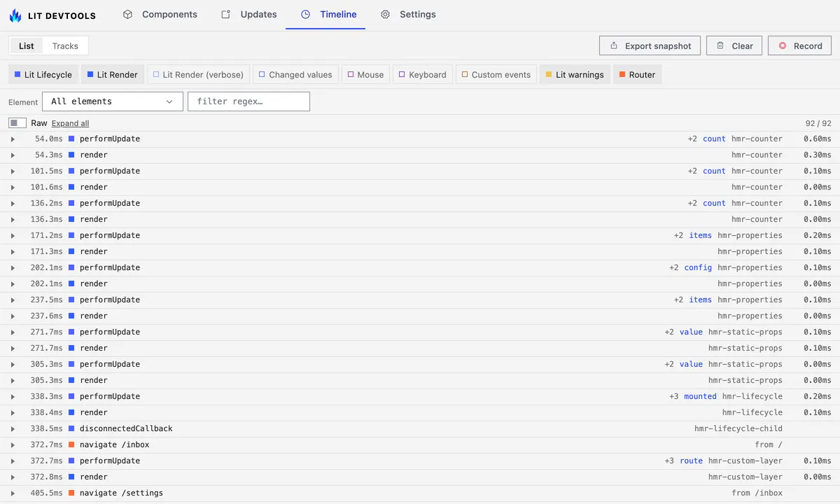This screenshot has height=504, width=840.
Task: Click the Timeline clock icon
Action: [305, 14]
